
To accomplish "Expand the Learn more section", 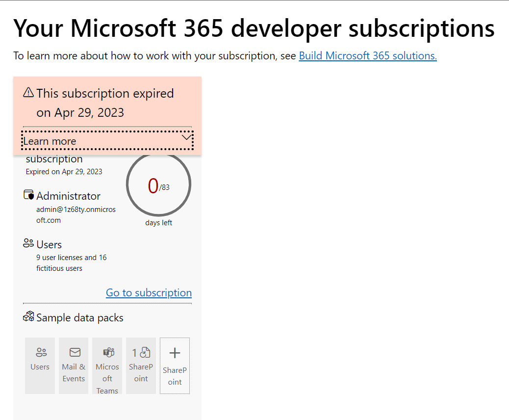I will [107, 141].
